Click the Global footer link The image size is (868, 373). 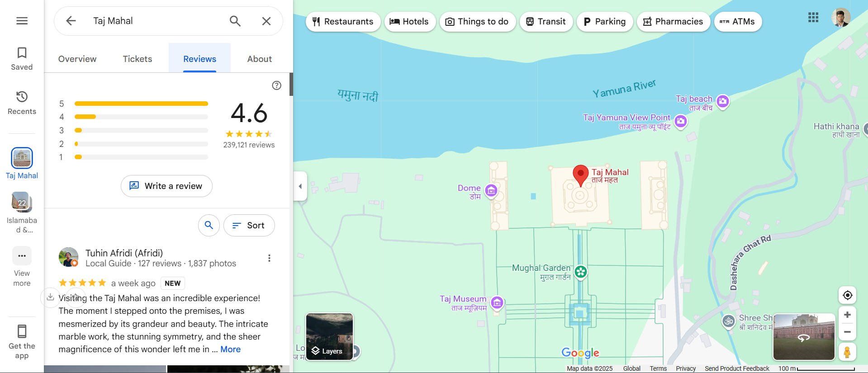click(x=631, y=368)
